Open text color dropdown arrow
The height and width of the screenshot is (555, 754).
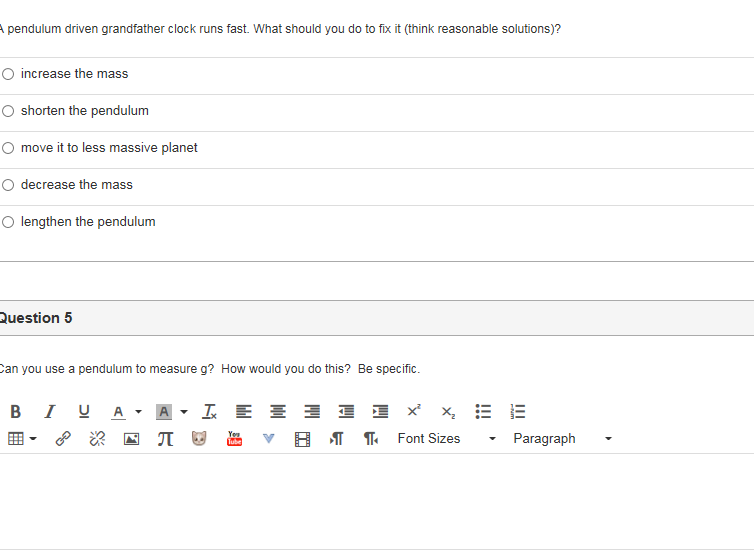pyautogui.click(x=138, y=412)
